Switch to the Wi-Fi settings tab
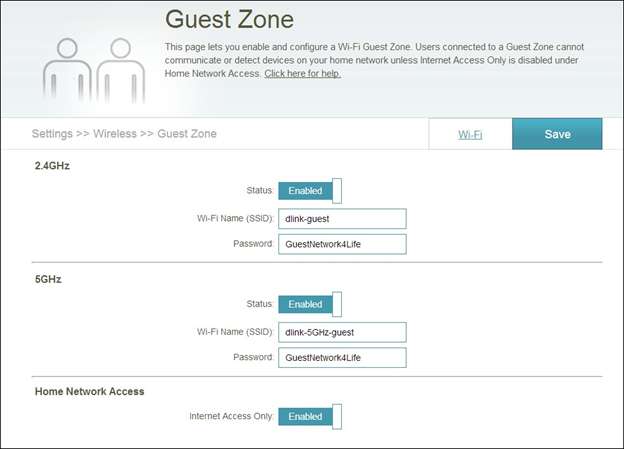The image size is (624, 449). tap(470, 134)
